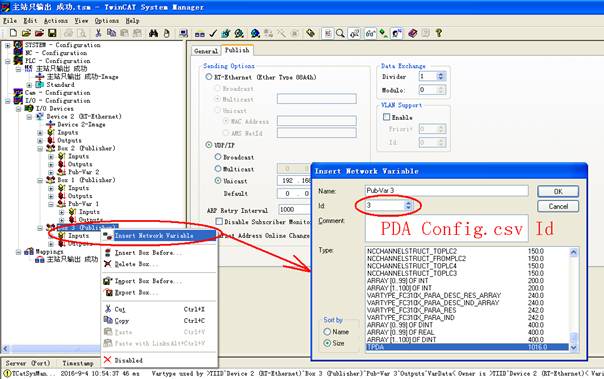This screenshot has height=379, width=604.
Task: Expand the SYSTEM - Configuration tree node
Action: coord(8,45)
